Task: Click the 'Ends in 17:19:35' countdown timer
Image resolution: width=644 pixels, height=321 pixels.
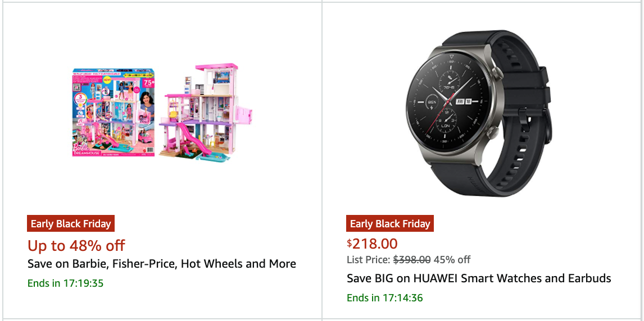Action: (x=66, y=283)
